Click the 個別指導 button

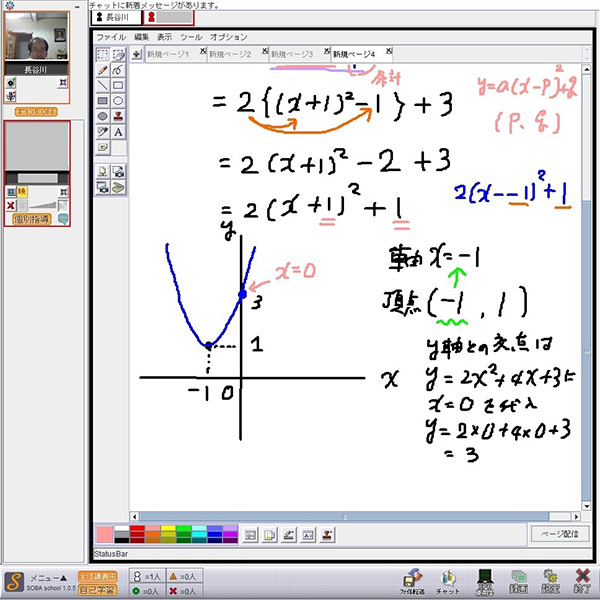[x=31, y=219]
